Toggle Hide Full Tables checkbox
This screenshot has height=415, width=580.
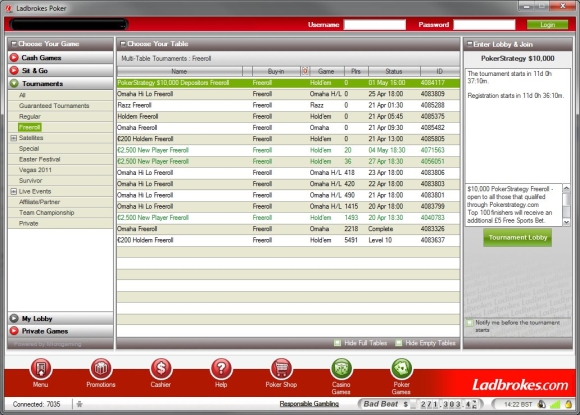pos(337,343)
